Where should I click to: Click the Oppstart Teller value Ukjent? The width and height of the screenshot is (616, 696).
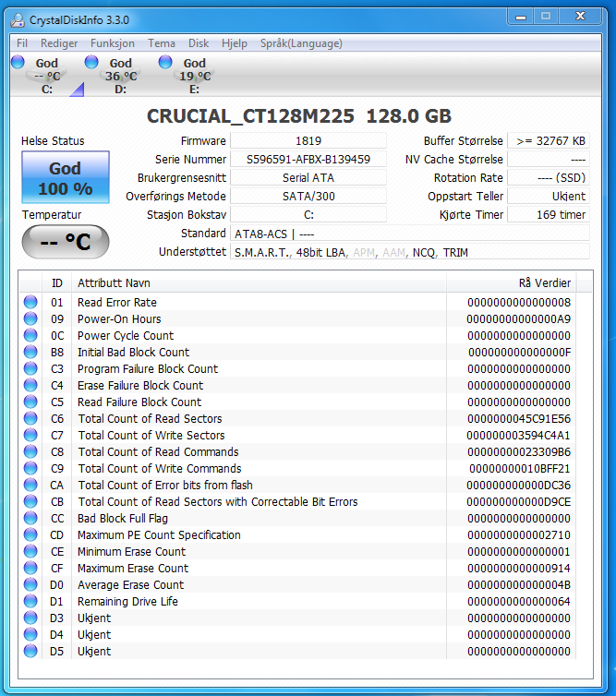pyautogui.click(x=549, y=197)
